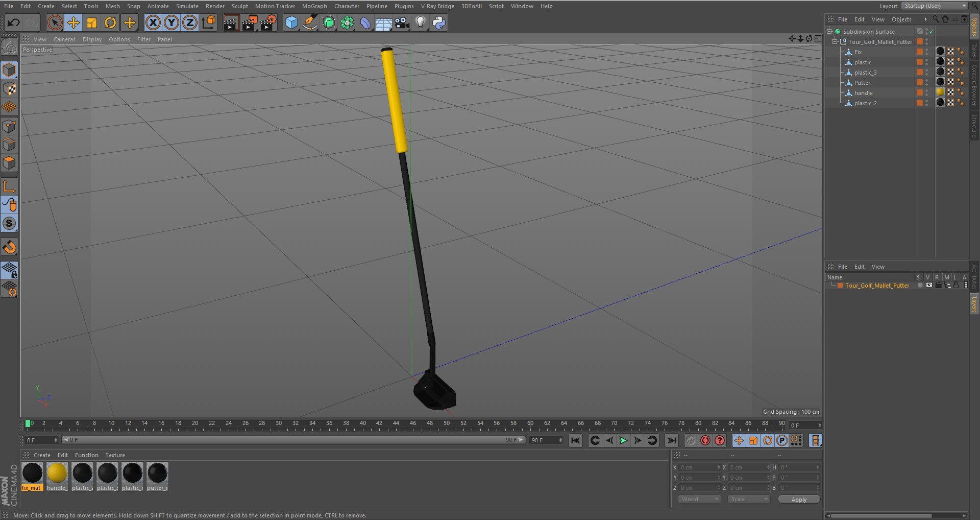Screen dimensions: 980x520
Task: Click the handle object's yellow material tag
Action: click(940, 92)
